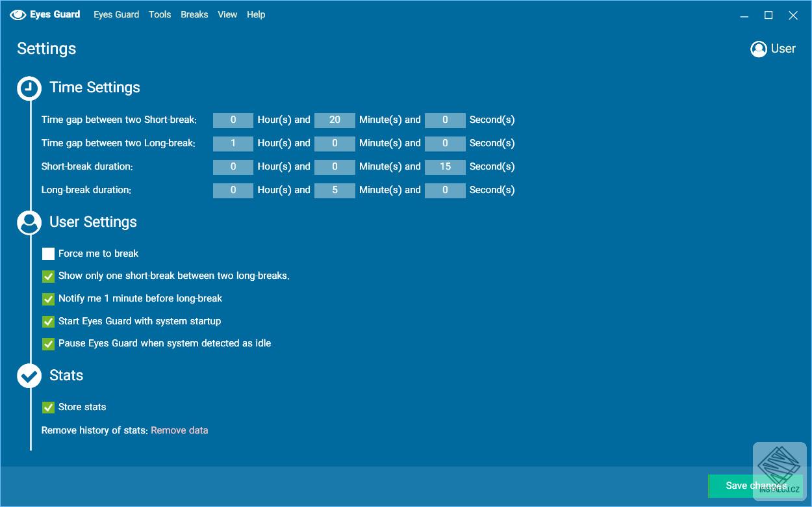This screenshot has height=507, width=812.
Task: Select Short-break duration seconds field showing 15
Action: click(x=445, y=167)
